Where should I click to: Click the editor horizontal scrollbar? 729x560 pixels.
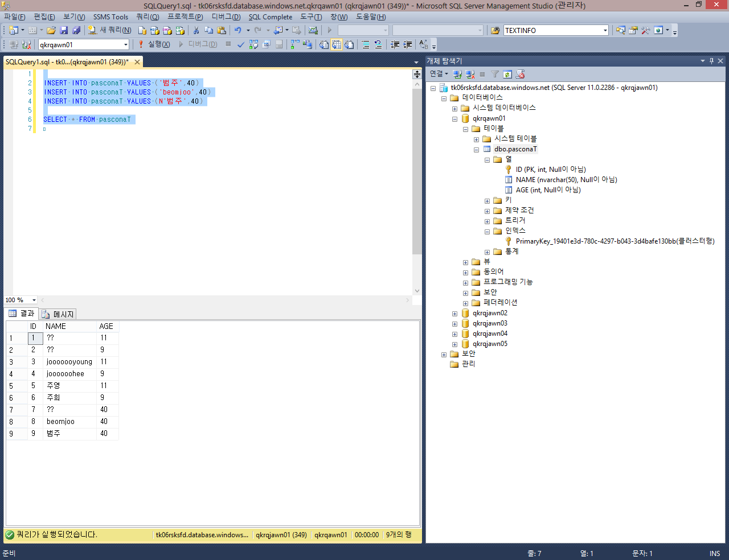pos(226,300)
